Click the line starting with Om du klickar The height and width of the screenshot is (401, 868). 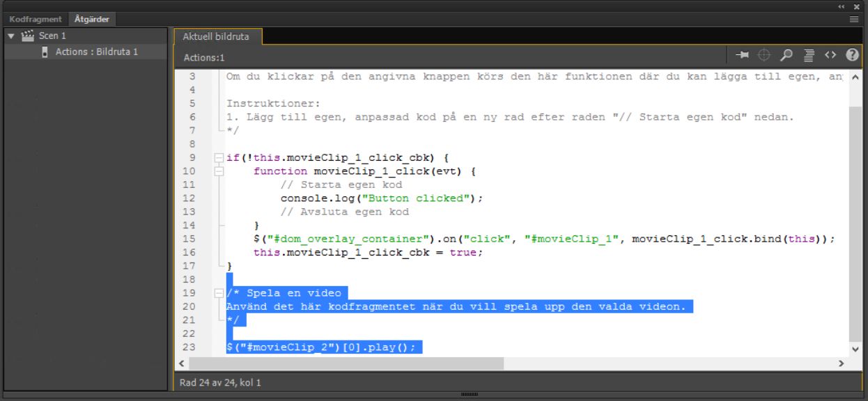534,77
